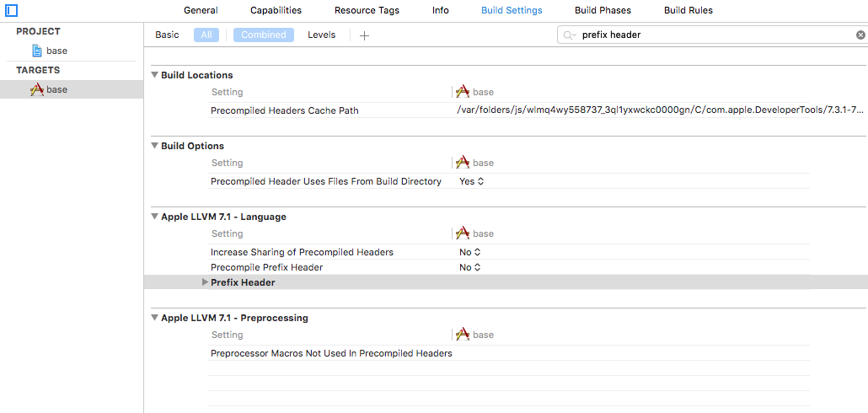This screenshot has width=868, height=413.
Task: Select the Build Settings tab
Action: pos(512,10)
